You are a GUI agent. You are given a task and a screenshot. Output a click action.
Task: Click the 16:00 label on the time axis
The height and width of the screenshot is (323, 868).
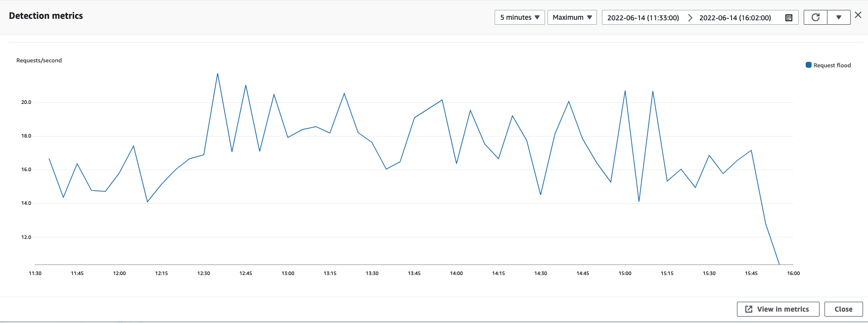tap(793, 273)
